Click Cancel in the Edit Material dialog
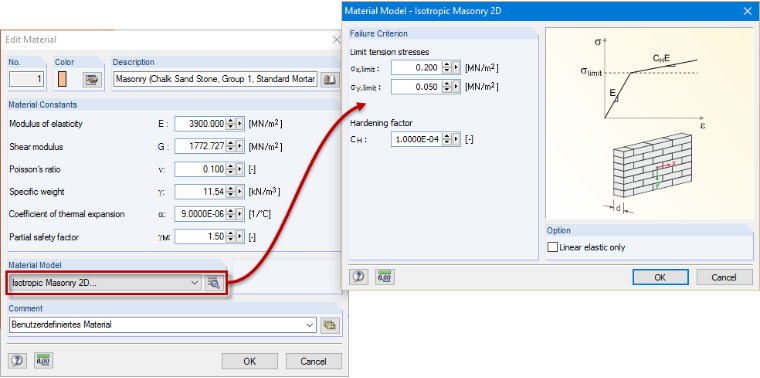760x378 pixels. [x=314, y=361]
